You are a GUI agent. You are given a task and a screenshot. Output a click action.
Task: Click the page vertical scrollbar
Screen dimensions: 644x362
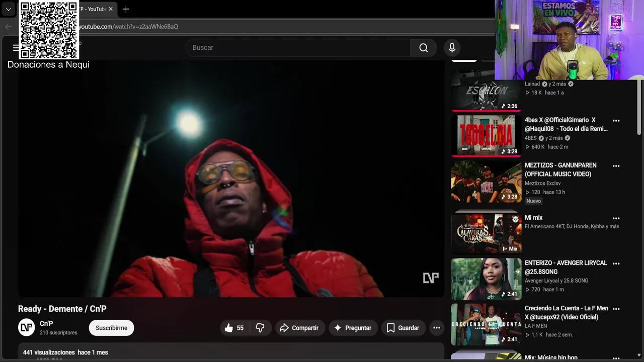click(639, 107)
